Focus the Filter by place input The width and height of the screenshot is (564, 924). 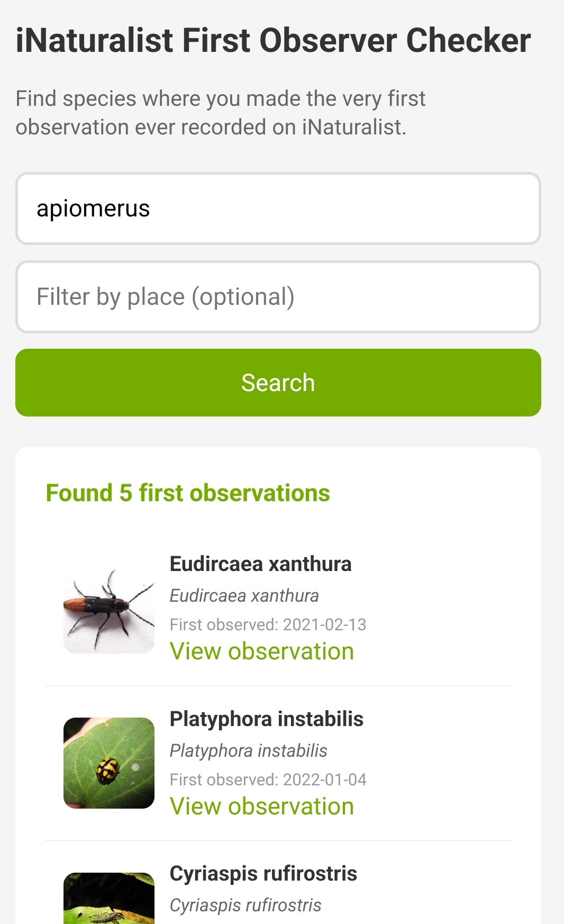278,297
